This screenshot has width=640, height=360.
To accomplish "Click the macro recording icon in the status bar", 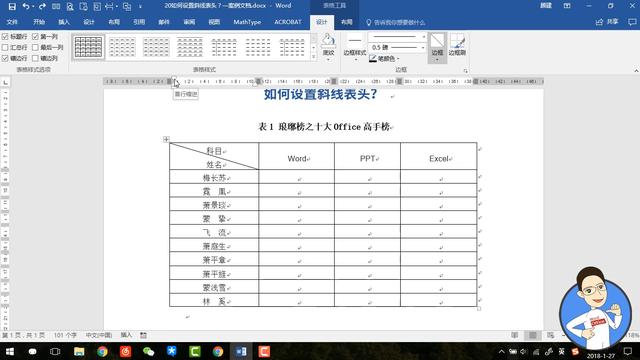I will 143,335.
